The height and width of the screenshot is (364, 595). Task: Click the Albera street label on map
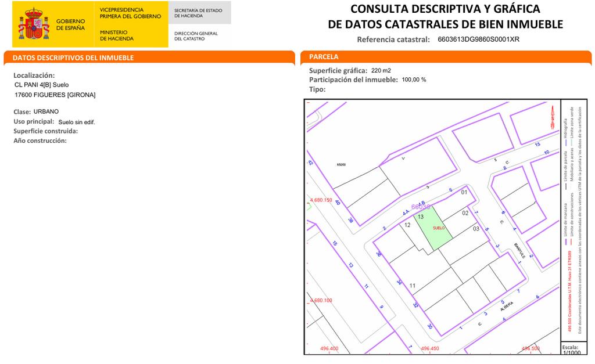pos(506,306)
